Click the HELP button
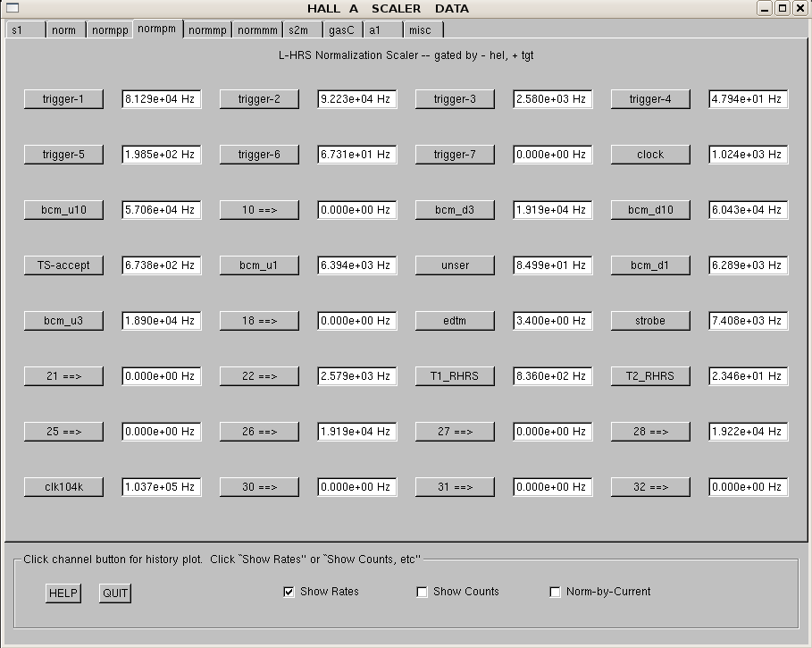This screenshot has height=648, width=812. [x=63, y=593]
